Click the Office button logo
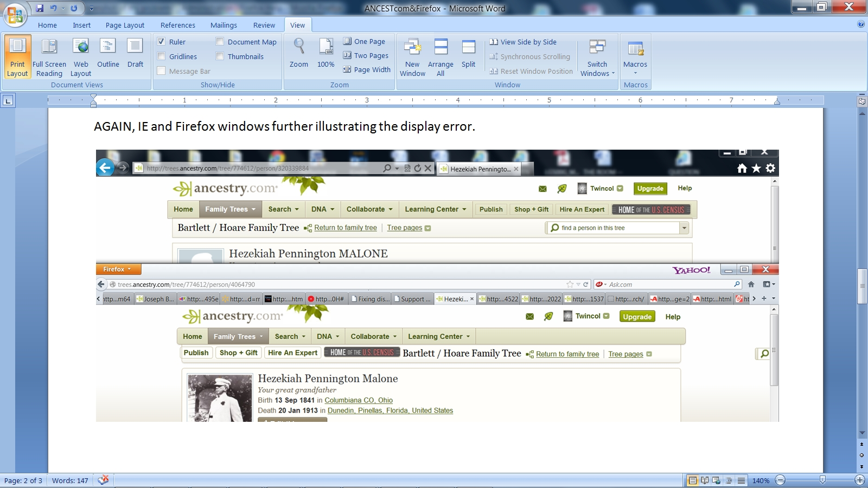The image size is (868, 488). 15,15
